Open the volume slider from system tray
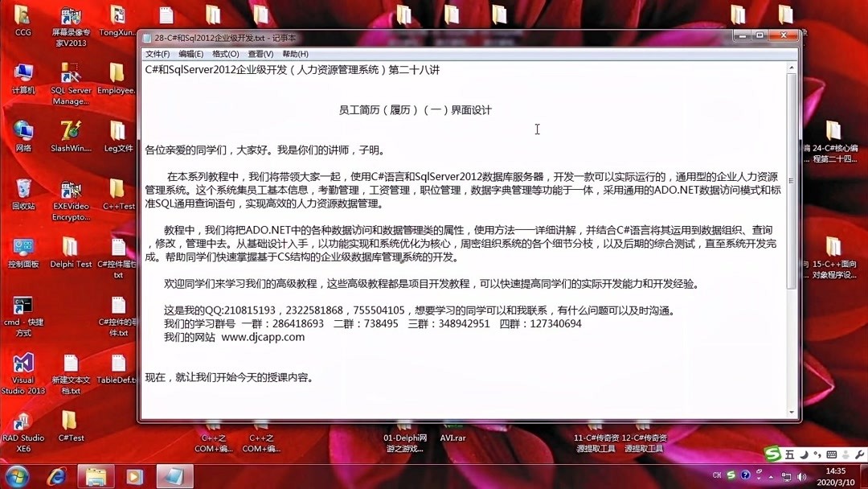The height and width of the screenshot is (489, 868). click(800, 475)
